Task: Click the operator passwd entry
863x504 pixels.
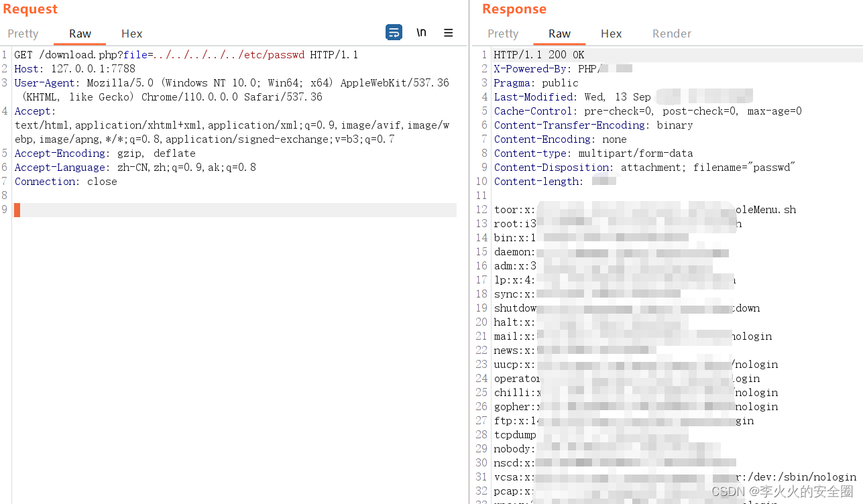Action: click(627, 379)
